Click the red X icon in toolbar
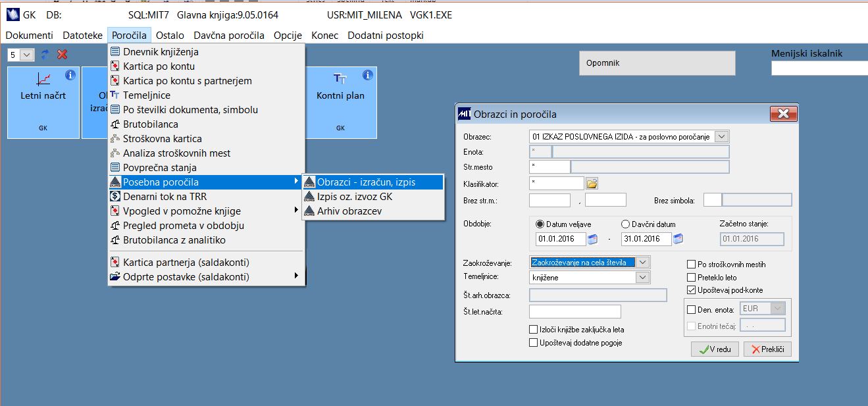The width and height of the screenshot is (868, 406). [x=63, y=55]
